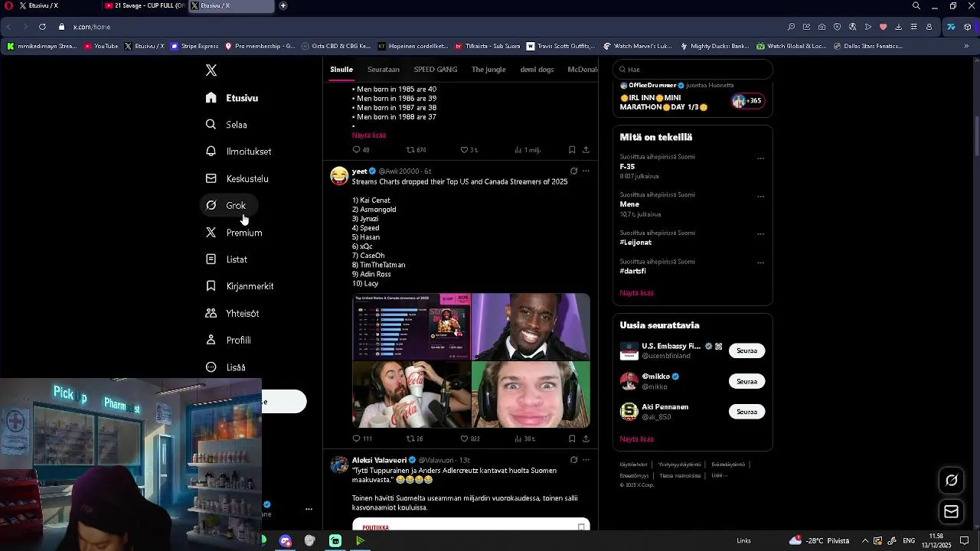This screenshot has height=551, width=980.
Task: Open more options on yeet's post
Action: pos(586,171)
